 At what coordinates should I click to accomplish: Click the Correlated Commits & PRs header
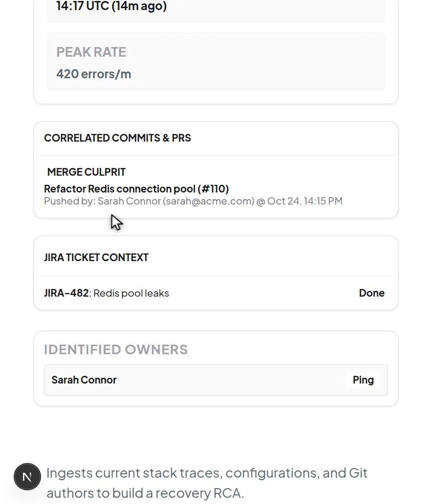pyautogui.click(x=117, y=138)
